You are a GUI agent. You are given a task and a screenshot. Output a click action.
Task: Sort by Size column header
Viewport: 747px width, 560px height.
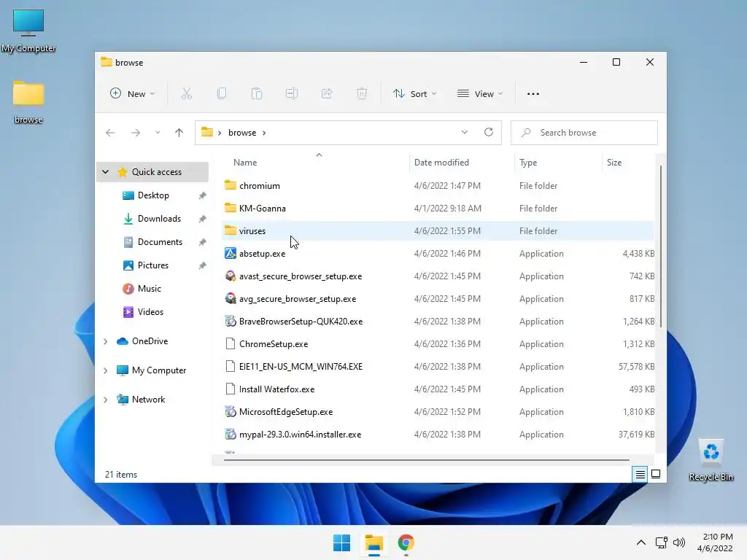click(628, 163)
